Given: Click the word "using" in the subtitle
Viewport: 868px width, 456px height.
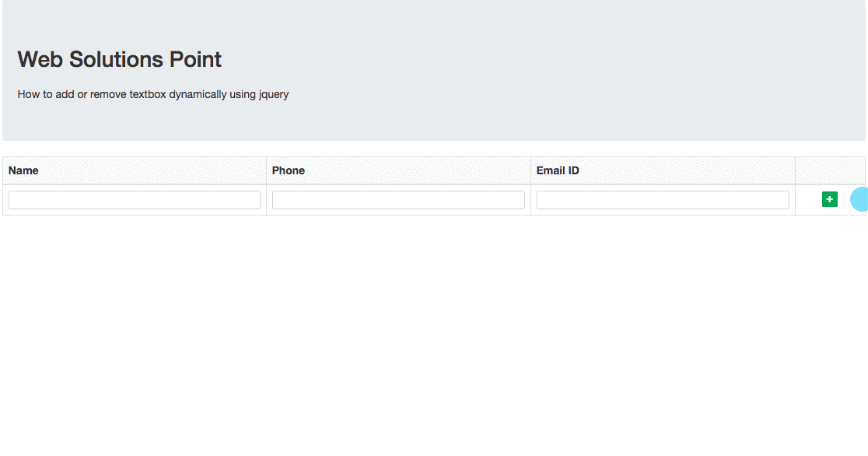Looking at the screenshot, I should pyautogui.click(x=243, y=95).
